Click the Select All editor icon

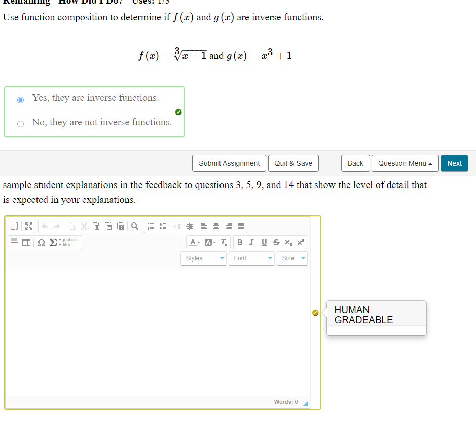pyautogui.click(x=14, y=226)
